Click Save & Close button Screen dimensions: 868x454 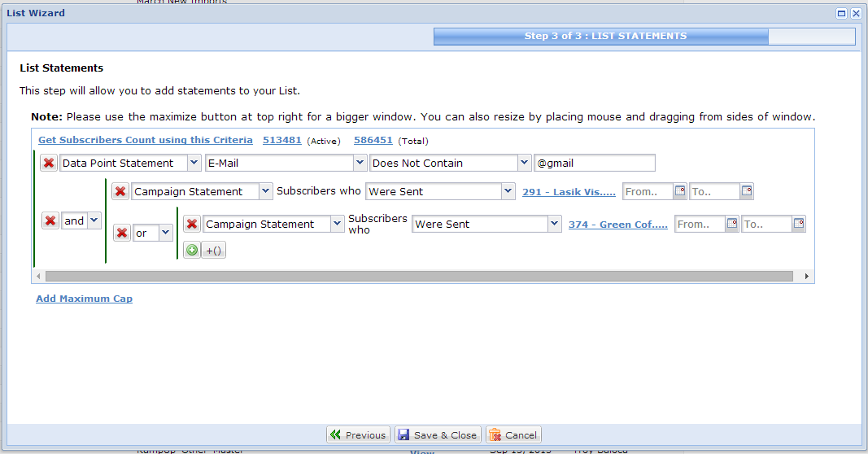pos(438,434)
